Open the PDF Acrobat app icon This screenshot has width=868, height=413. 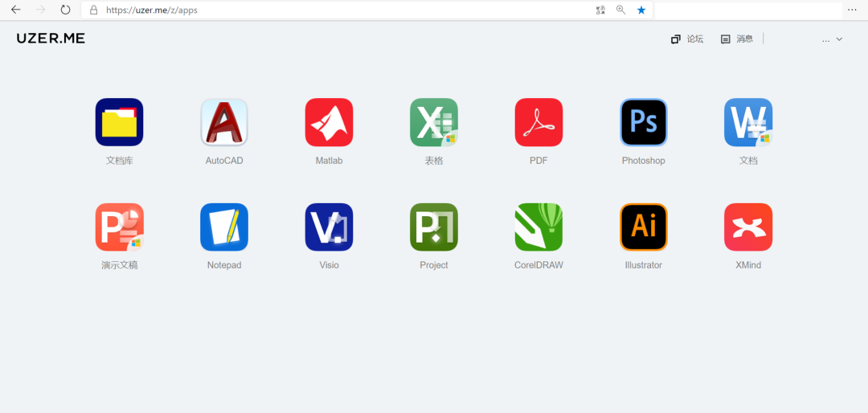point(538,122)
